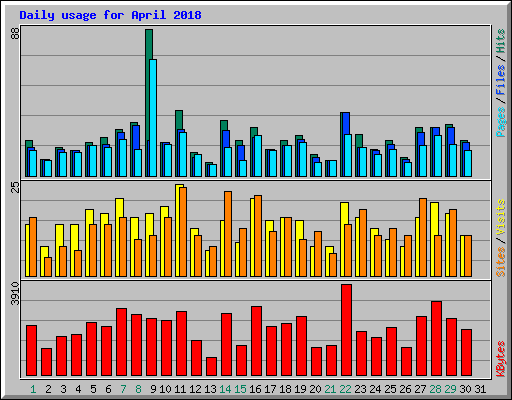This screenshot has width=512, height=400.
Task: Click the '88' scale value on top chart
Action: [x=15, y=33]
